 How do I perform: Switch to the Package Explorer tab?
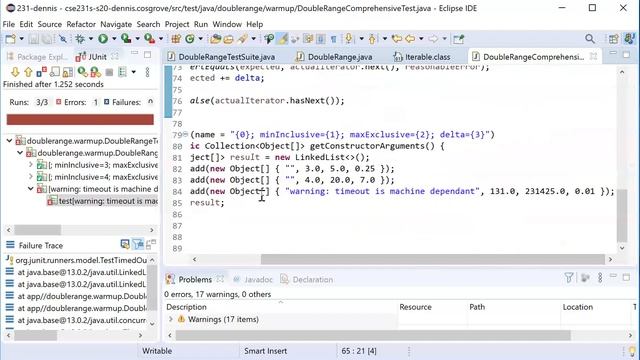pos(36,57)
